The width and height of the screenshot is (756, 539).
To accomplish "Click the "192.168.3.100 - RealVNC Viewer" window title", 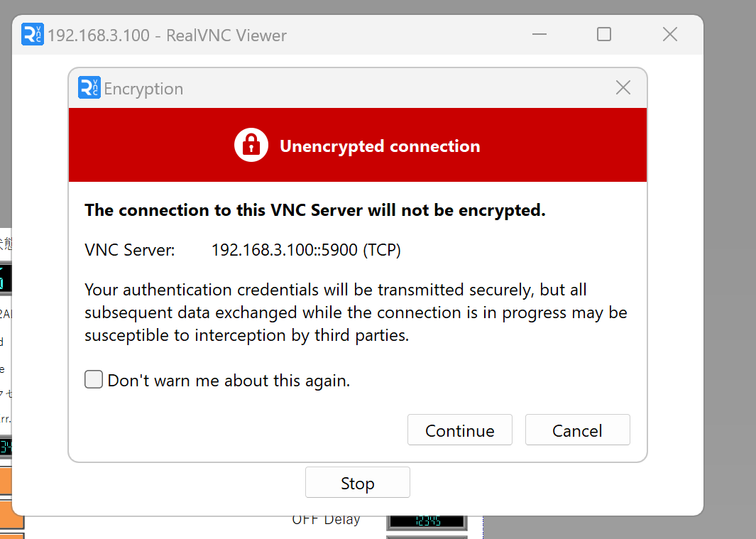I will (167, 36).
